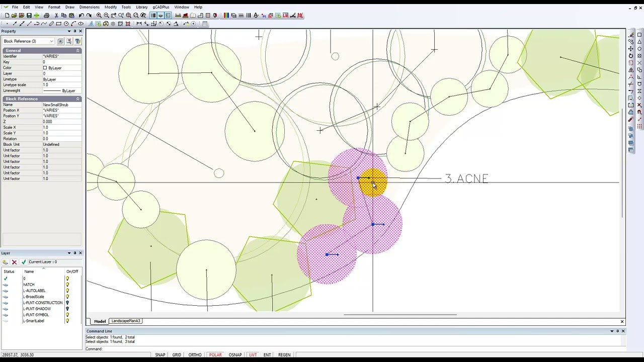Select the Spline curve tool
644x362 pixels.
[x=44, y=24]
